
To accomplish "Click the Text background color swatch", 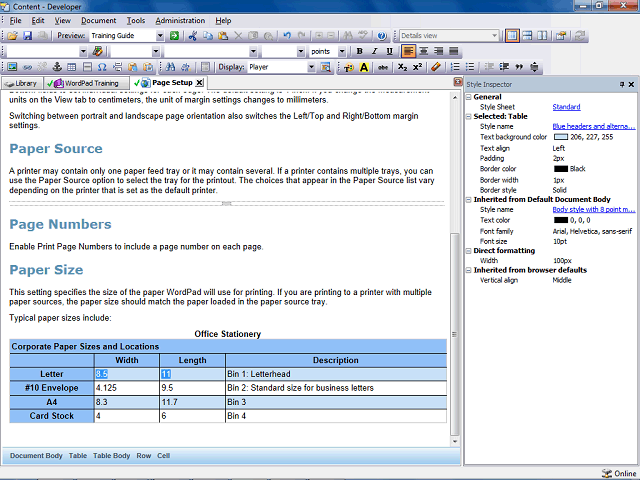I will pos(560,137).
